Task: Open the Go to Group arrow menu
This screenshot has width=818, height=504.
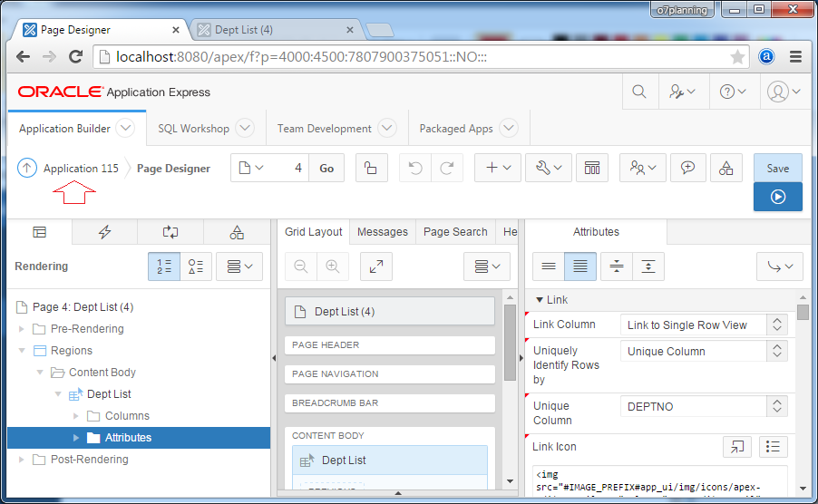Action: pyautogui.click(x=780, y=267)
